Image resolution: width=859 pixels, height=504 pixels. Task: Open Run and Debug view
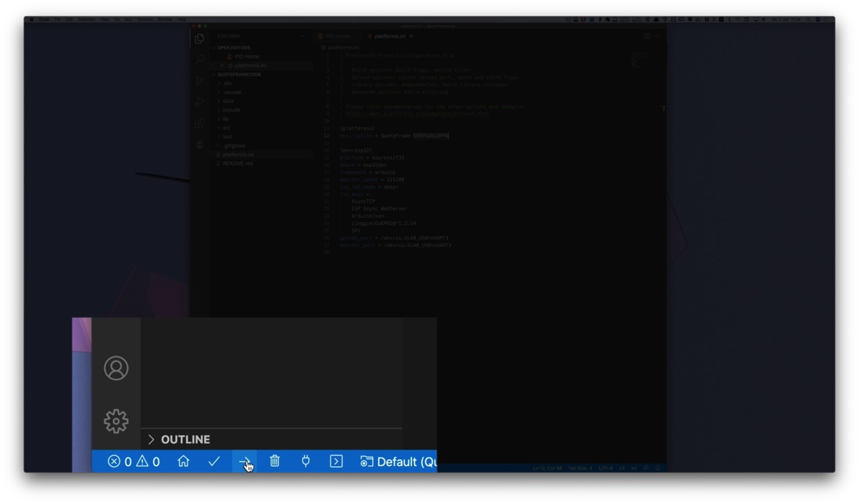[x=200, y=102]
